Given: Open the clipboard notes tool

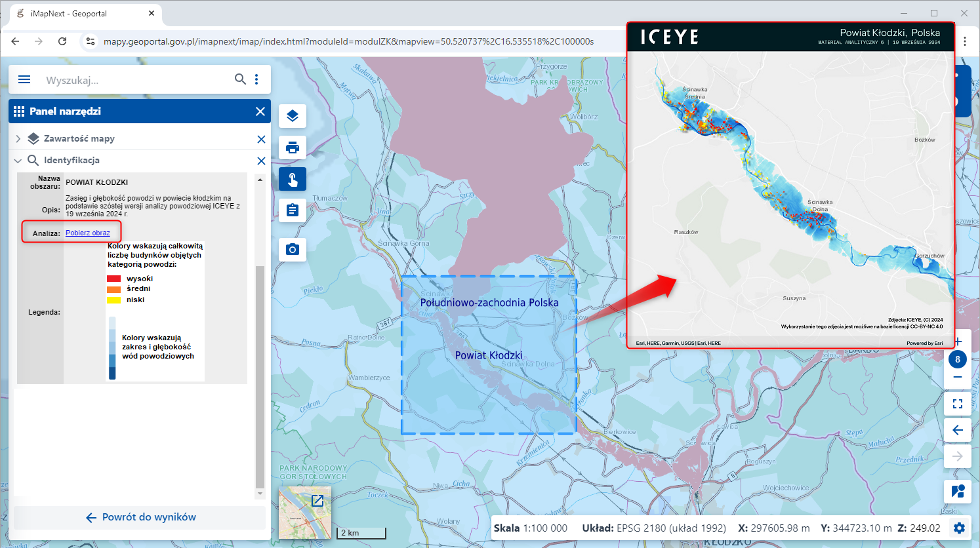Looking at the screenshot, I should (x=293, y=210).
